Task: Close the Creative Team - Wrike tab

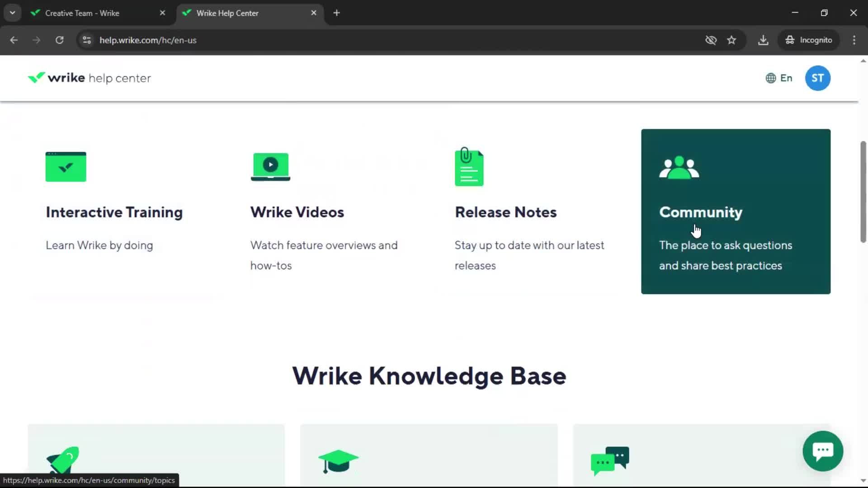Action: (162, 13)
